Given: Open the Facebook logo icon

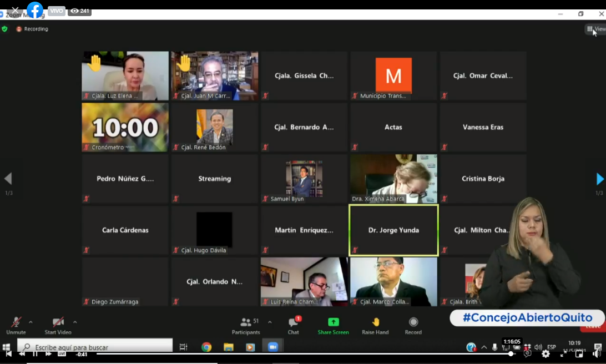Looking at the screenshot, I should pos(35,10).
